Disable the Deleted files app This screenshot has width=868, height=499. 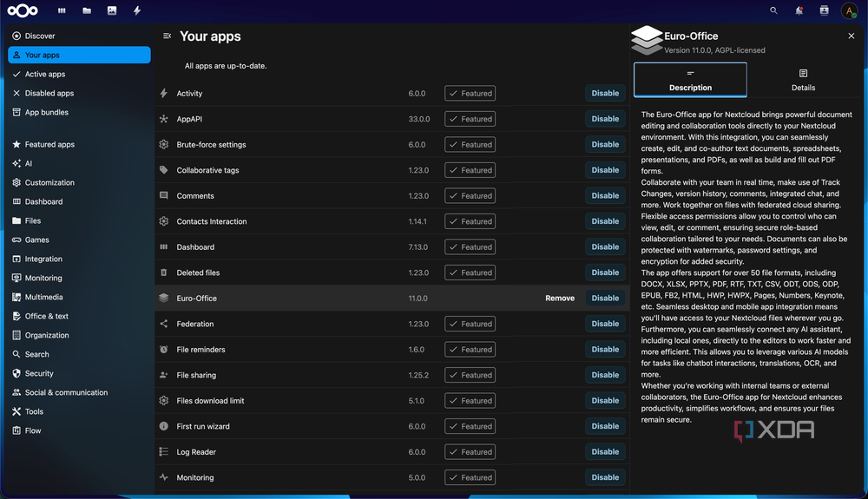click(x=605, y=272)
